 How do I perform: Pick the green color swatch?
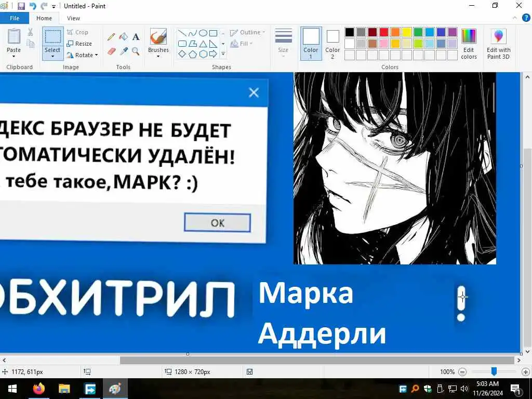pyautogui.click(x=418, y=32)
